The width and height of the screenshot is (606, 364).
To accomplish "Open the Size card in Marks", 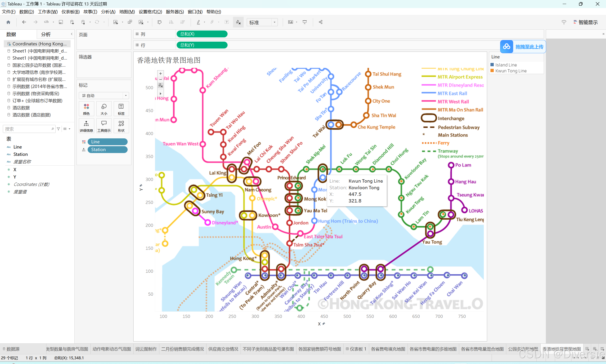I will coord(104,109).
